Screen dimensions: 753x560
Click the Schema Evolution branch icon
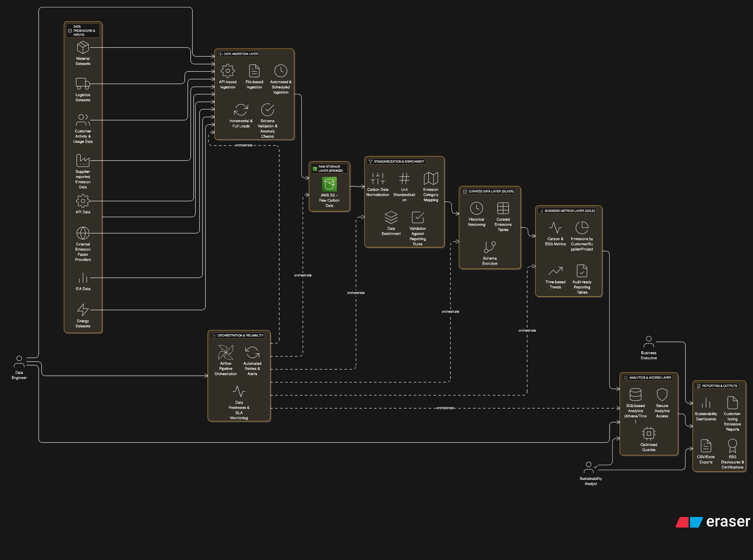click(489, 247)
